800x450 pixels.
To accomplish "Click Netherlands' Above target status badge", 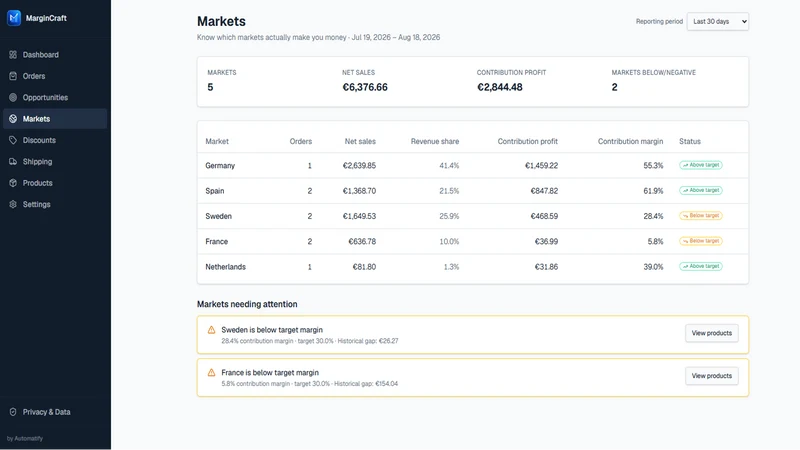I will click(x=701, y=266).
